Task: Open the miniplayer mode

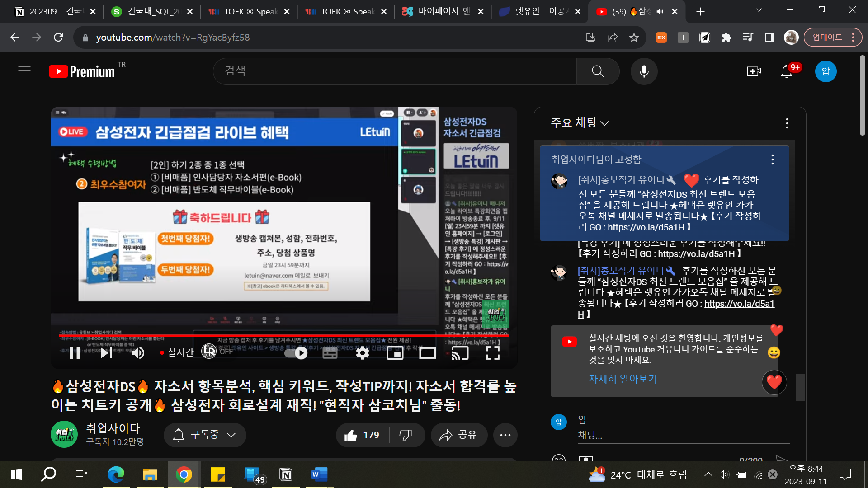Action: pos(395,353)
